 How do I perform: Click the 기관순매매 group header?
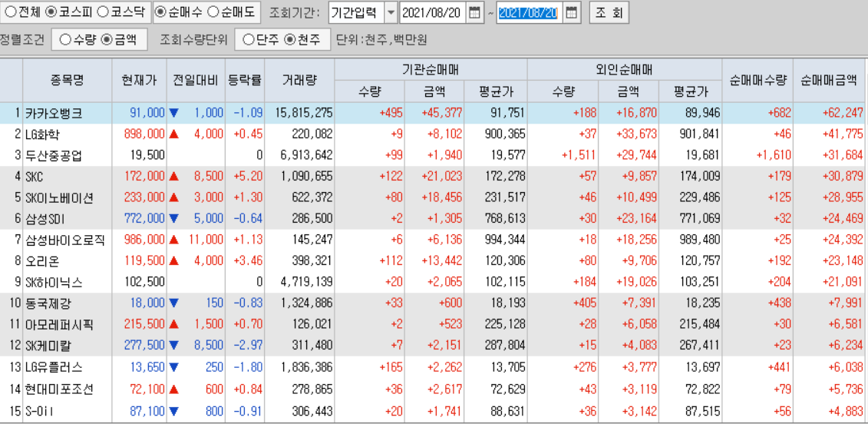[x=431, y=70]
